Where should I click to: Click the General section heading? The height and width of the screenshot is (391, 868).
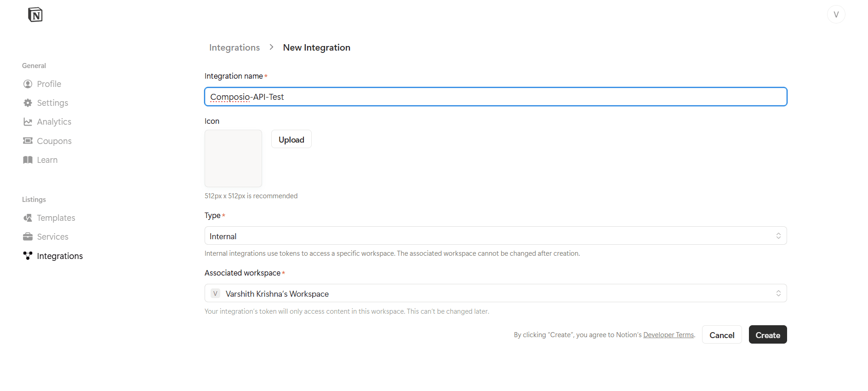click(x=34, y=66)
